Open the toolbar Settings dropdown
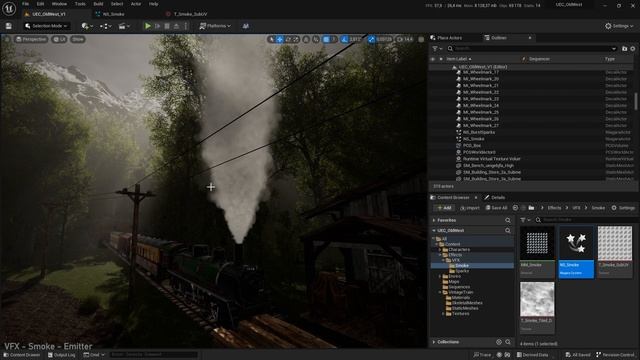This screenshot has height=360, width=640. [619, 26]
